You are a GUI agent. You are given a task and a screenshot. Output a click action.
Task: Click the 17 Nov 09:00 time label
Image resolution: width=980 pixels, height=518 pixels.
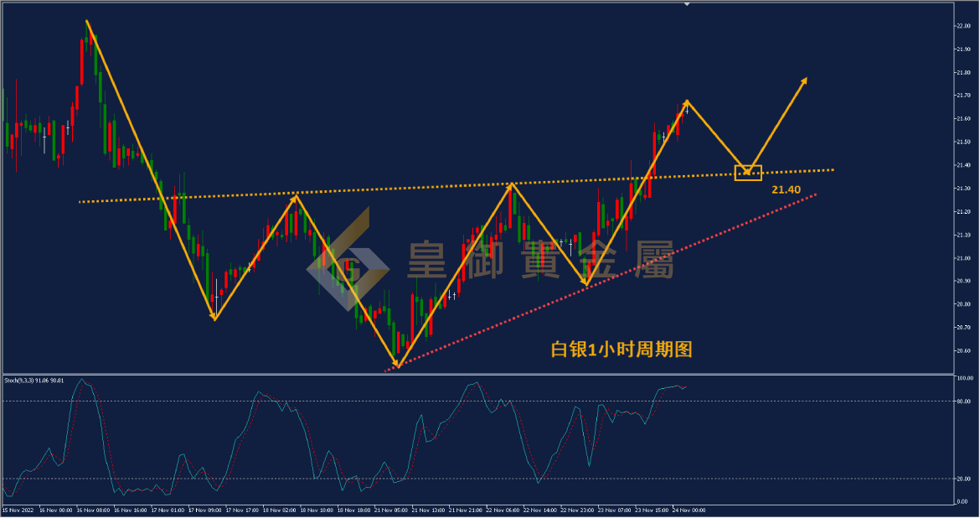pyautogui.click(x=205, y=510)
